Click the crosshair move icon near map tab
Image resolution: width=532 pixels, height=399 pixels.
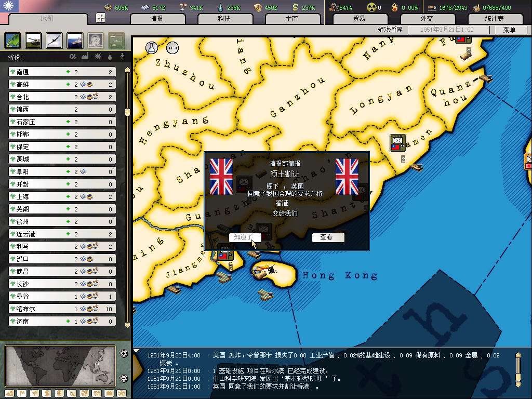[x=101, y=18]
